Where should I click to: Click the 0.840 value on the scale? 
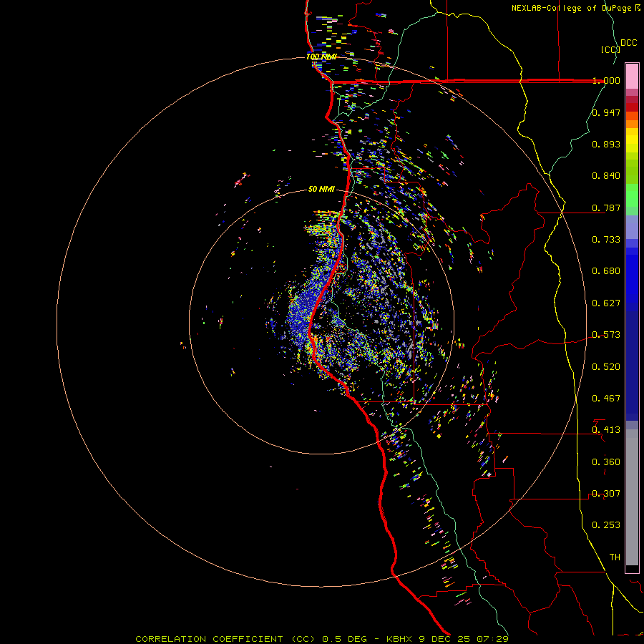(x=606, y=176)
